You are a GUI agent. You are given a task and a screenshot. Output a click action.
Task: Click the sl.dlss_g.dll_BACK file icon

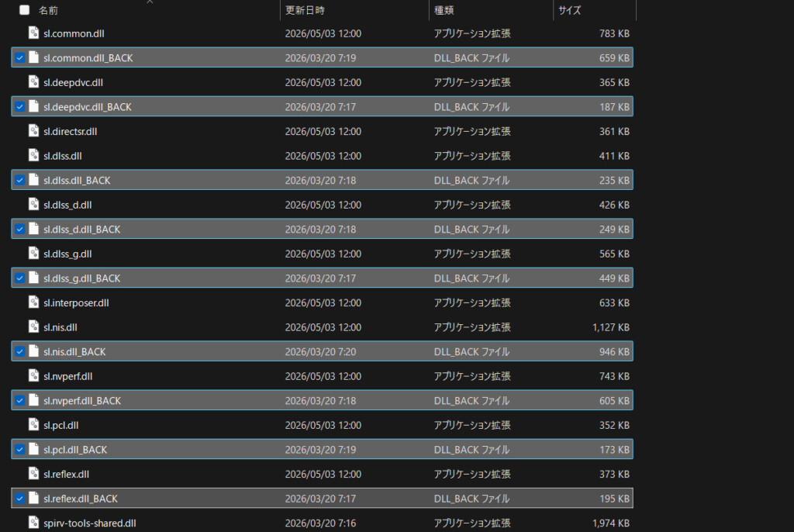(34, 278)
